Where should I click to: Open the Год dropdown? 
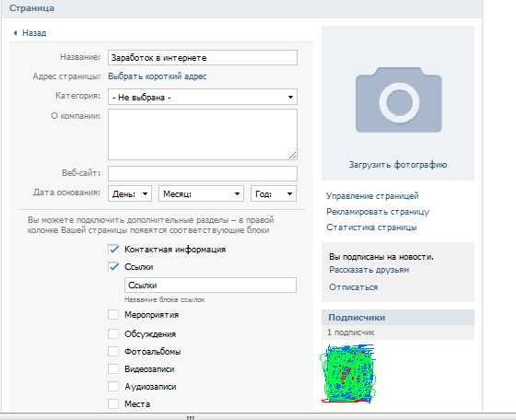[x=274, y=193]
